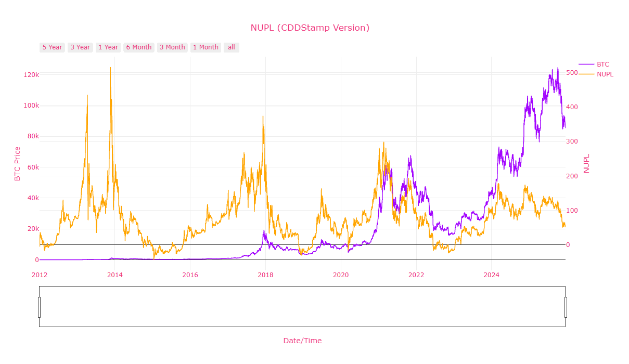Select the BTC Price axis title
629x364 pixels.
point(17,164)
